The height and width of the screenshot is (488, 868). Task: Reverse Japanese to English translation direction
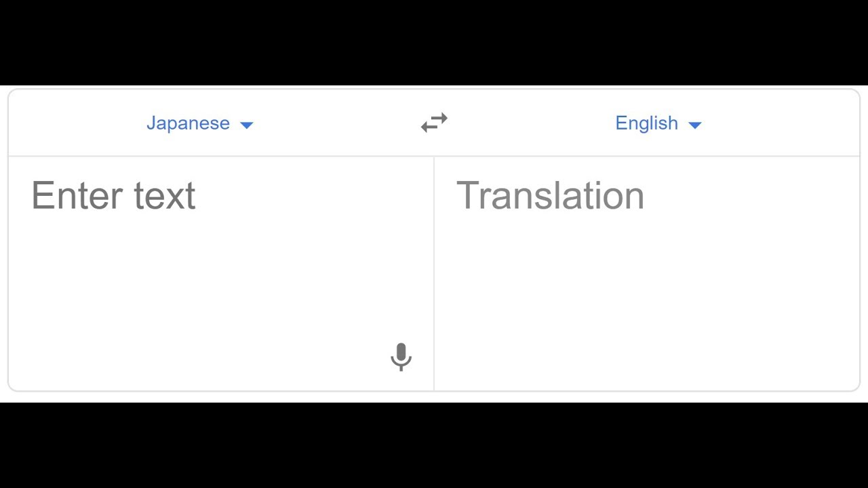click(x=434, y=123)
